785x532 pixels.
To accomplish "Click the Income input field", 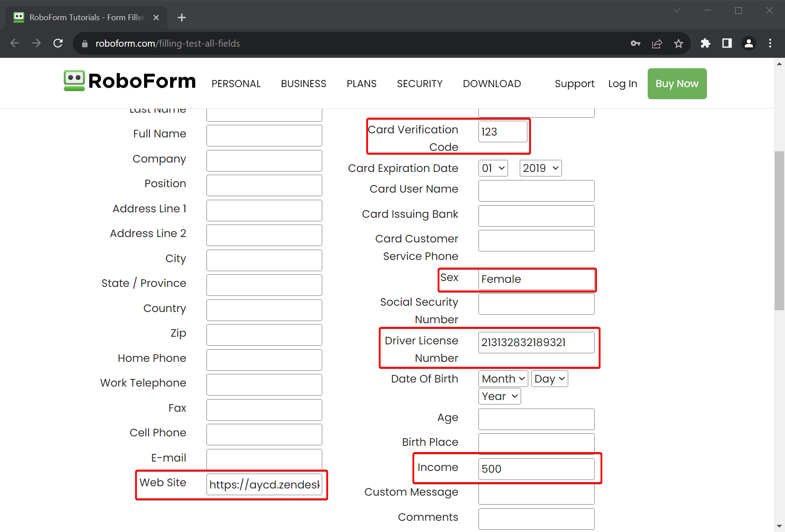I will (x=536, y=469).
